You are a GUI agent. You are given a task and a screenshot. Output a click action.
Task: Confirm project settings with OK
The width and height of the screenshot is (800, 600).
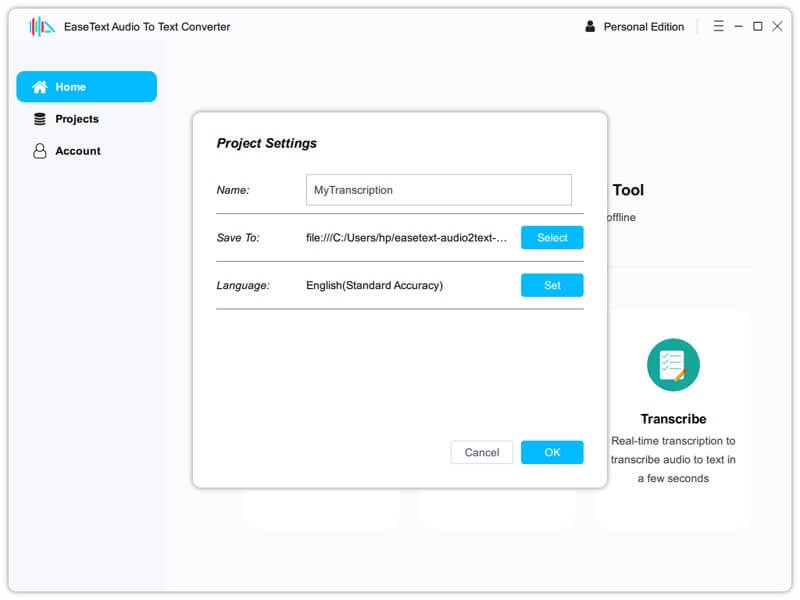(552, 452)
